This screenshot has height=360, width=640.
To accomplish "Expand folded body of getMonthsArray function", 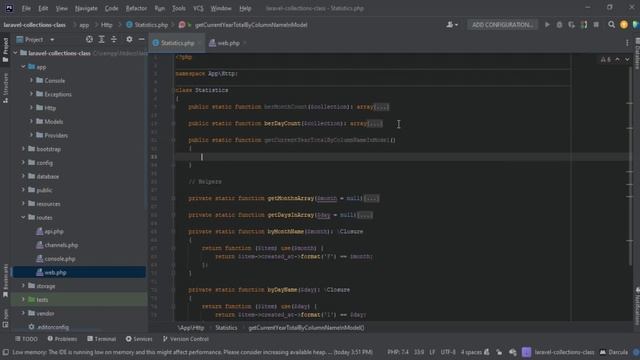I will [371, 198].
